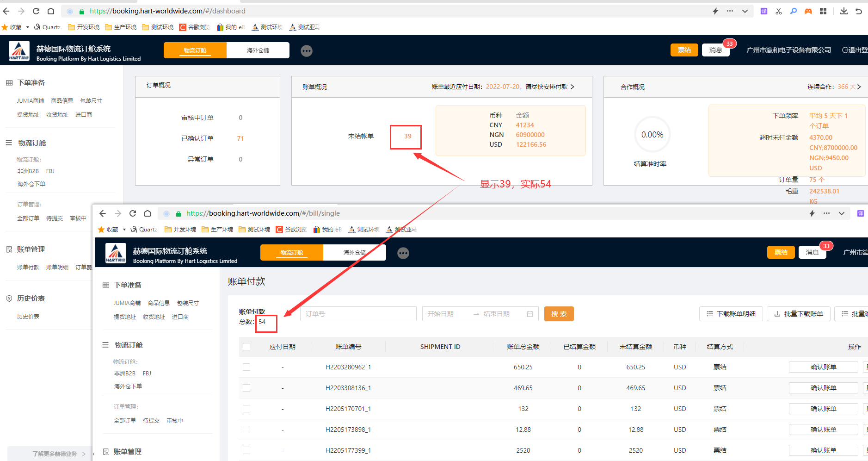Image resolution: width=868 pixels, height=461 pixels.
Task: Open the 收藏 bookmarks dropdown in top bar
Action: pos(27,27)
